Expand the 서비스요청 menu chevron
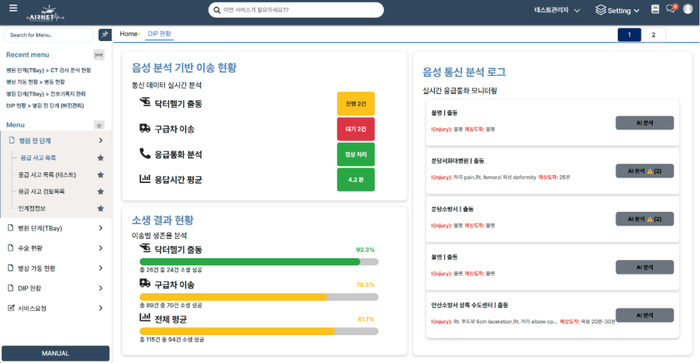This screenshot has height=363, width=700. [x=100, y=308]
